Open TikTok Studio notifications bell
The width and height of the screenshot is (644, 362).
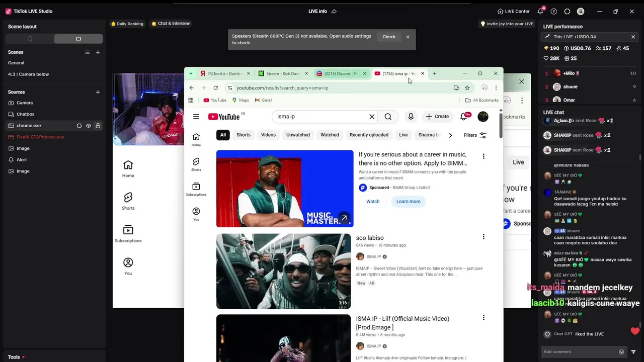pyautogui.click(x=541, y=11)
